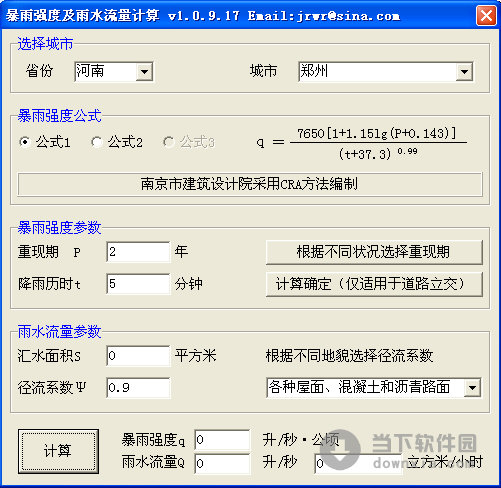This screenshot has height=488, width=501.
Task: Click the 降雨历时t input field
Action: 138,284
